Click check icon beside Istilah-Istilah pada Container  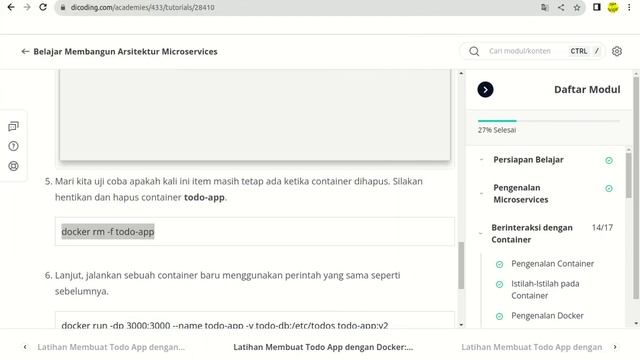[499, 284]
